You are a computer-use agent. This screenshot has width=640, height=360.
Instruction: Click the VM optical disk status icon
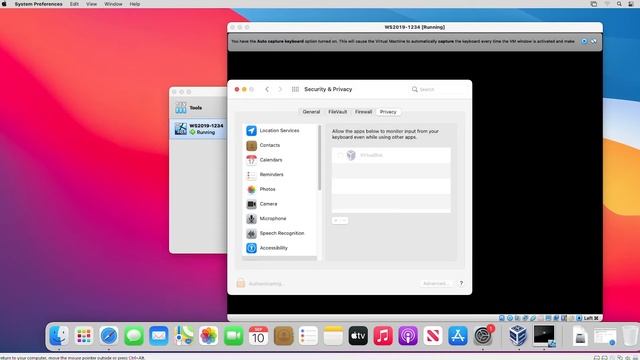pyautogui.click(x=510, y=318)
